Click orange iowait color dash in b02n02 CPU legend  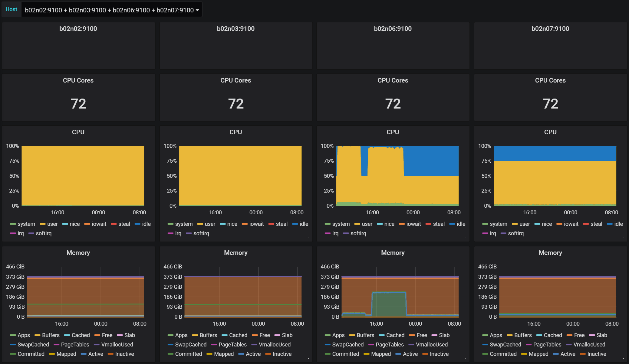tap(87, 224)
